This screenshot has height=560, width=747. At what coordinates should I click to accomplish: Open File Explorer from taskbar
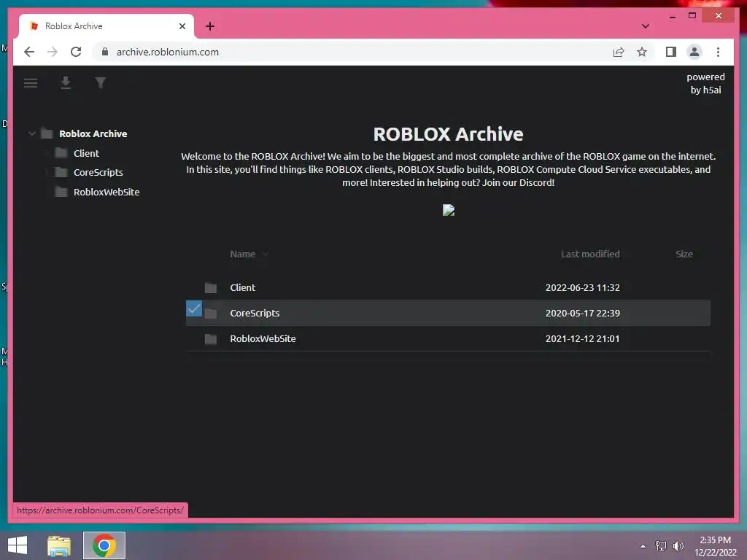pos(59,545)
